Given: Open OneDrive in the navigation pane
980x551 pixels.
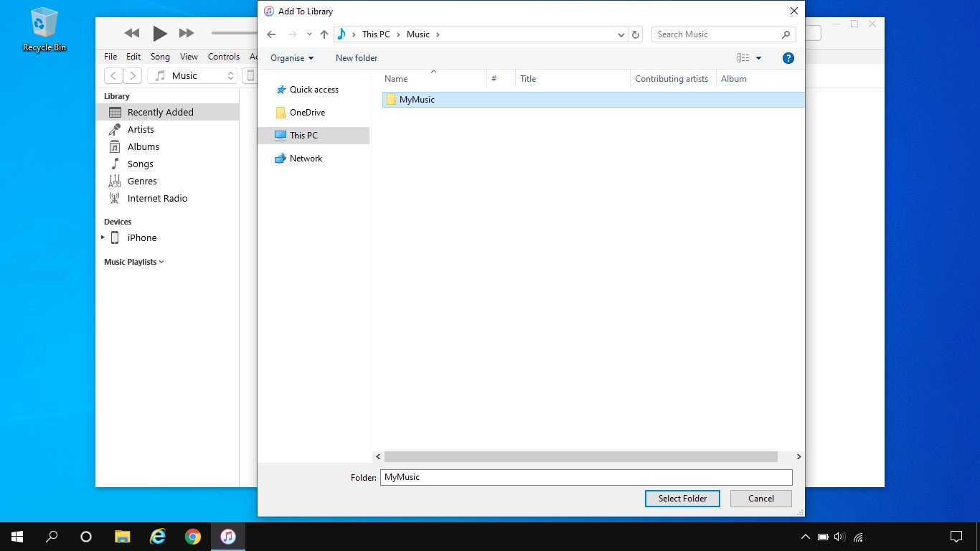Looking at the screenshot, I should click(306, 113).
